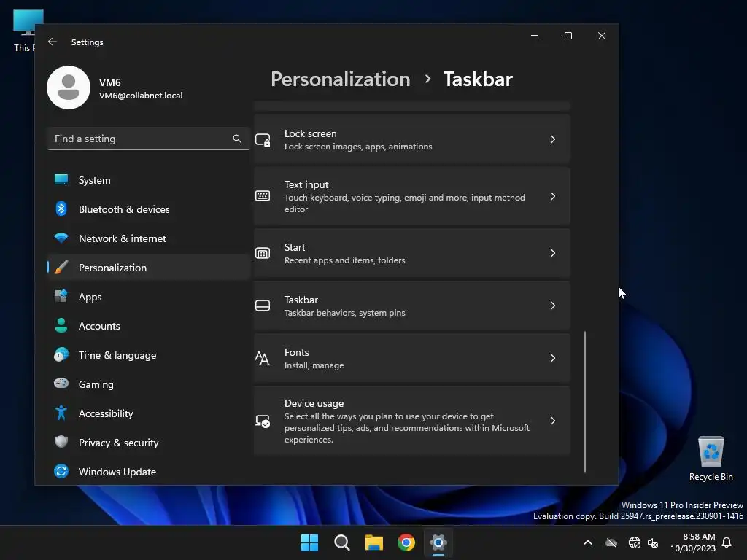Click the Start row icon
The width and height of the screenshot is (747, 560).
263,253
